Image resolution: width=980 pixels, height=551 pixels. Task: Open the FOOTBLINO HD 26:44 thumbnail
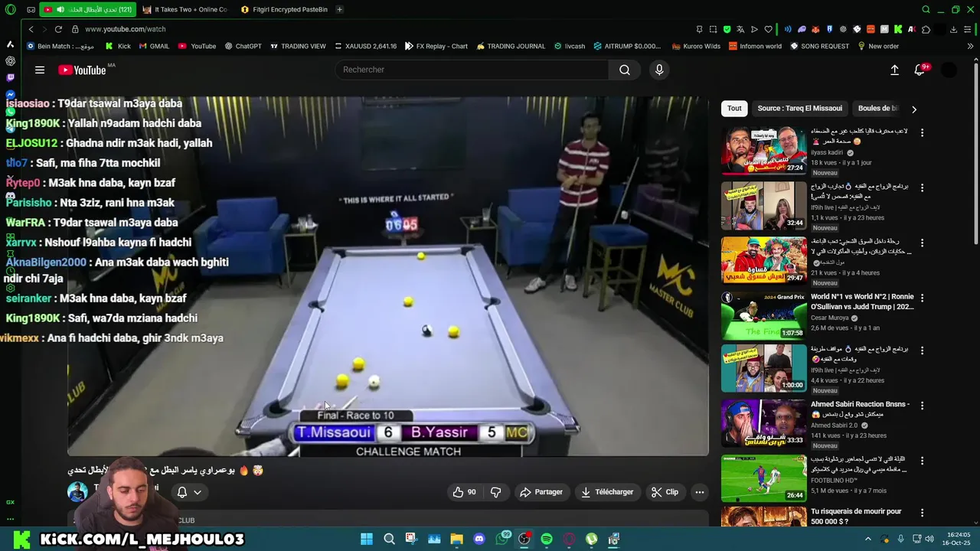[x=763, y=478]
